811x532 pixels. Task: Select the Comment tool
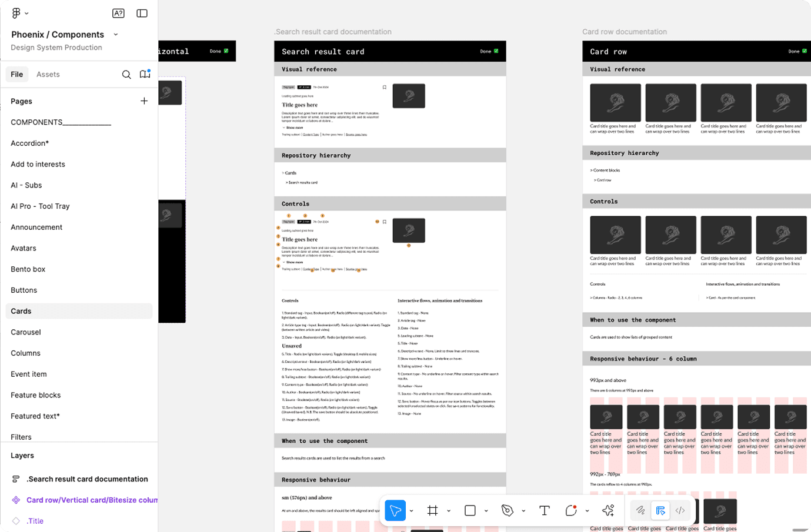coord(570,510)
